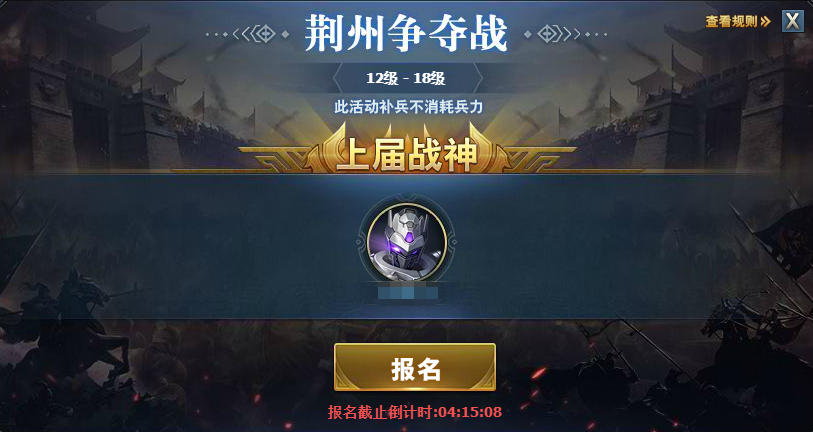
Task: Open the 查看规则 rules link
Action: point(732,22)
